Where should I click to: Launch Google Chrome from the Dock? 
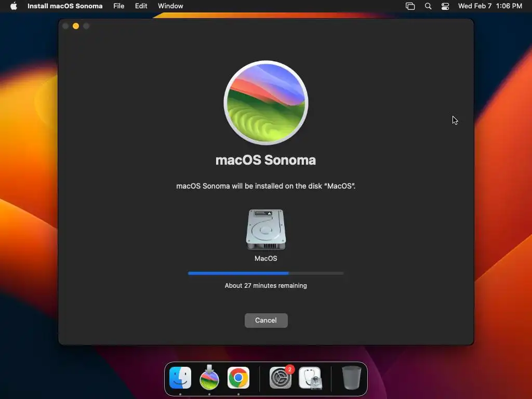coord(238,378)
